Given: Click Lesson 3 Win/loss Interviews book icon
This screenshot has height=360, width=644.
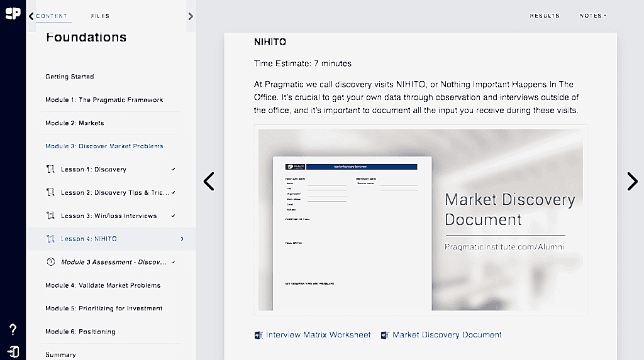Looking at the screenshot, I should click(50, 215).
